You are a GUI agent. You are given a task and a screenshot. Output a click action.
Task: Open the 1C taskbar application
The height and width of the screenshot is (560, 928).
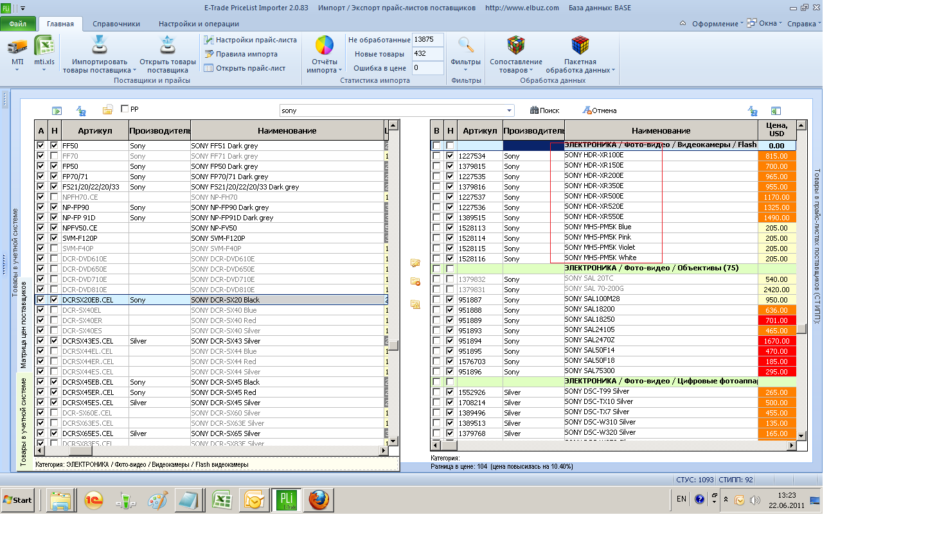pyautogui.click(x=93, y=500)
